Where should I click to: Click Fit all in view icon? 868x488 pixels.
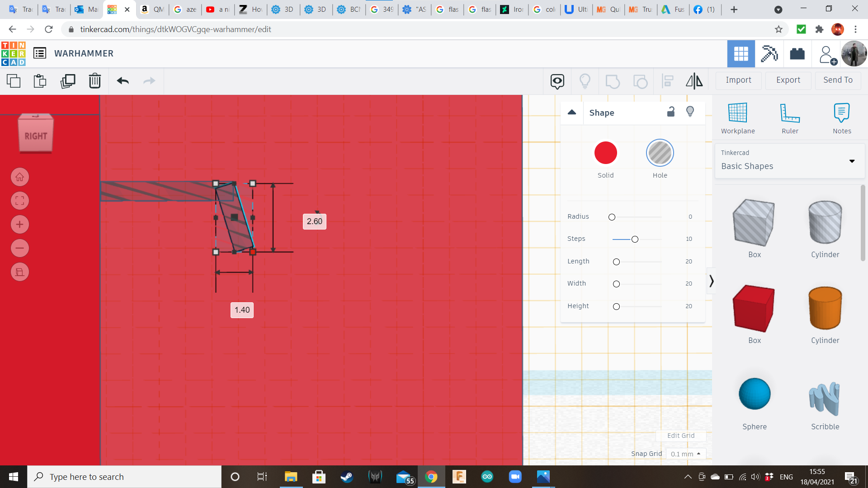pos(20,201)
